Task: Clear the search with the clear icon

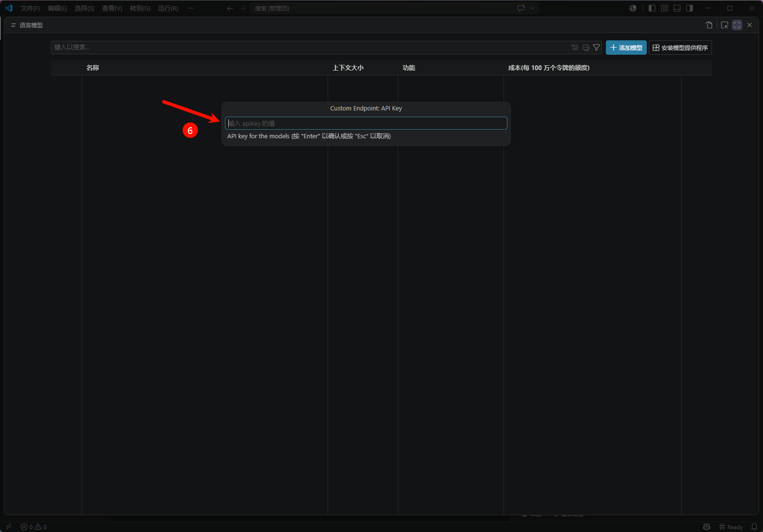Action: [x=575, y=48]
